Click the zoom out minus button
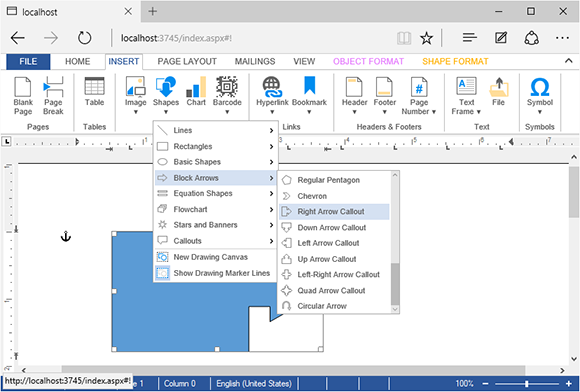The height and width of the screenshot is (392, 580). pos(485,383)
